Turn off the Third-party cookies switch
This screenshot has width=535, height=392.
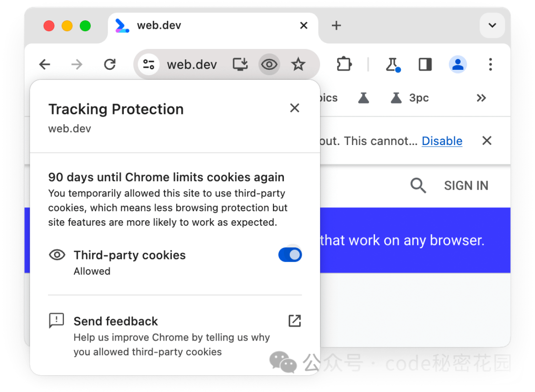click(290, 254)
